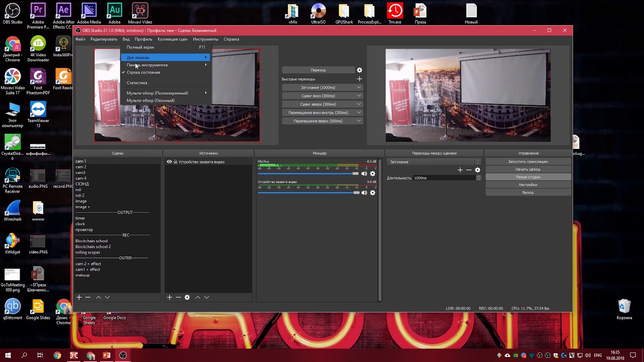Open Настройки button in controls
The width and height of the screenshot is (644, 362).
528,185
